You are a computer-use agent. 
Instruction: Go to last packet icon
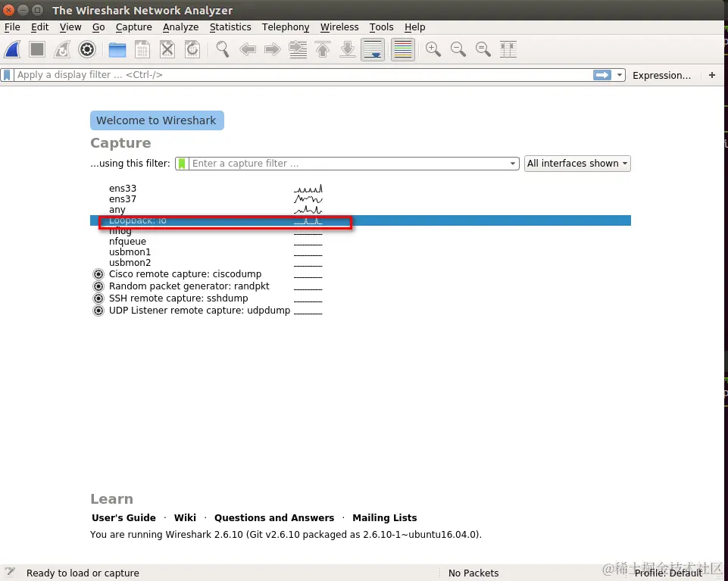347,49
